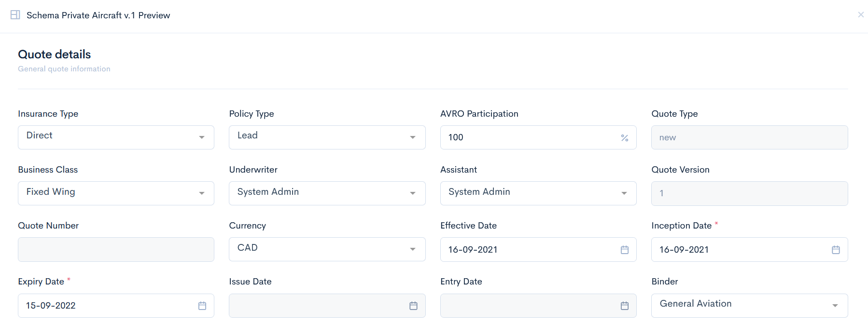The height and width of the screenshot is (324, 868).
Task: Click the schema layout icon in header
Action: [15, 15]
